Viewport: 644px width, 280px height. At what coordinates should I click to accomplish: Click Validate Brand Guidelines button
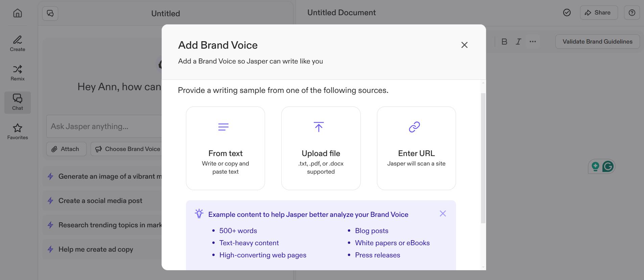pyautogui.click(x=597, y=42)
